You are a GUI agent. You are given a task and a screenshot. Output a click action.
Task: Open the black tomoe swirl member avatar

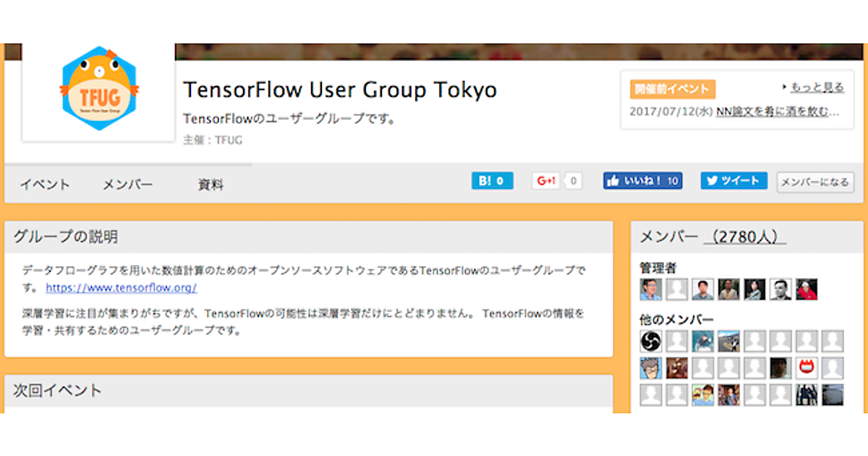(651, 342)
